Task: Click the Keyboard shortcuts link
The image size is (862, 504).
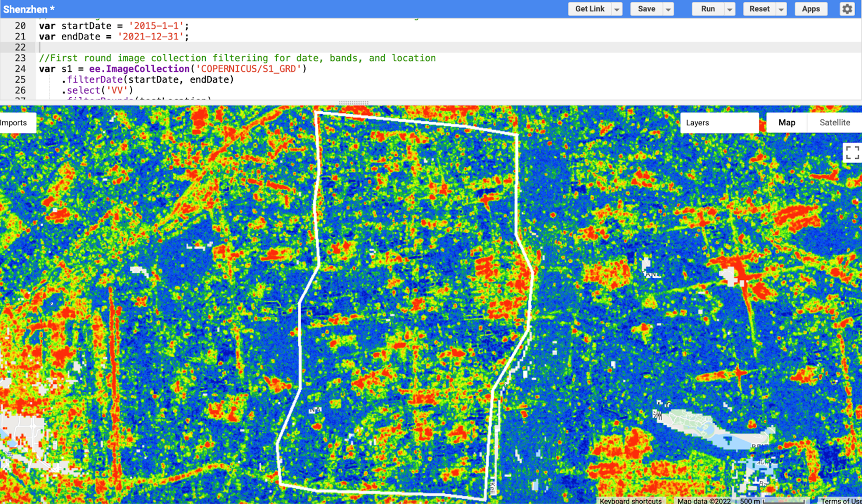Action: [630, 501]
